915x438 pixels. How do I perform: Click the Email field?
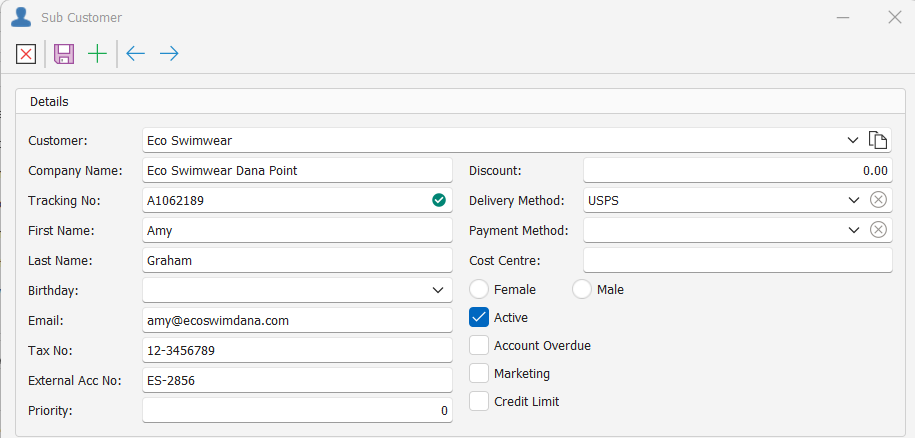[297, 320]
